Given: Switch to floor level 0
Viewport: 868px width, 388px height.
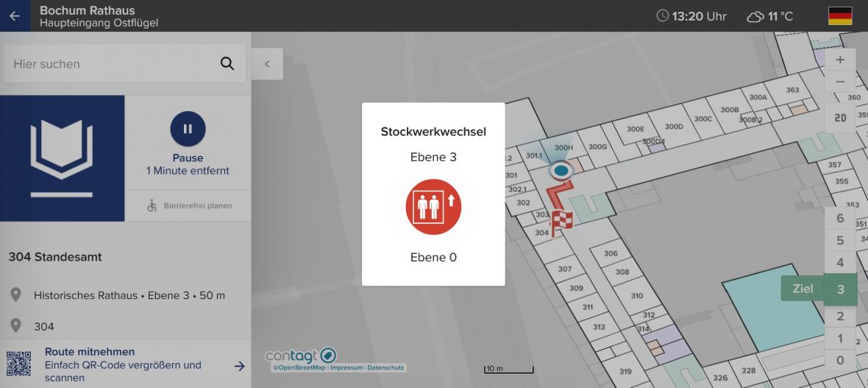Looking at the screenshot, I should point(840,361).
